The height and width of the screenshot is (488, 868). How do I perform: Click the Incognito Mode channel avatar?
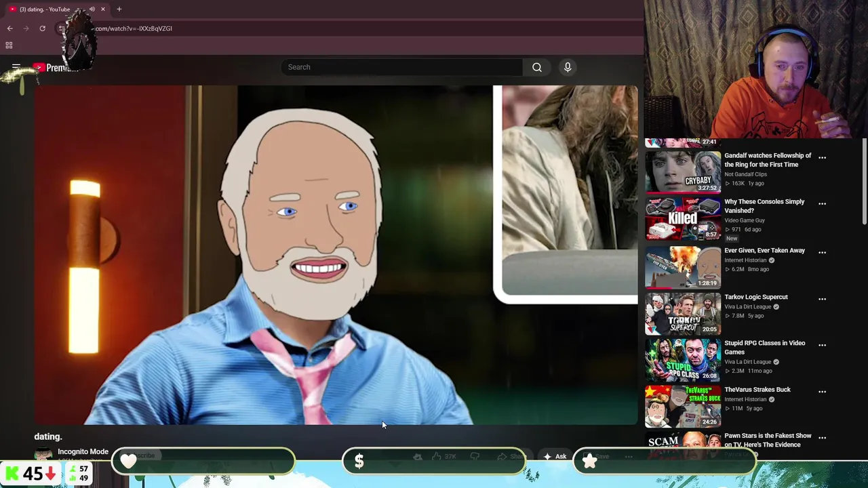click(x=43, y=455)
